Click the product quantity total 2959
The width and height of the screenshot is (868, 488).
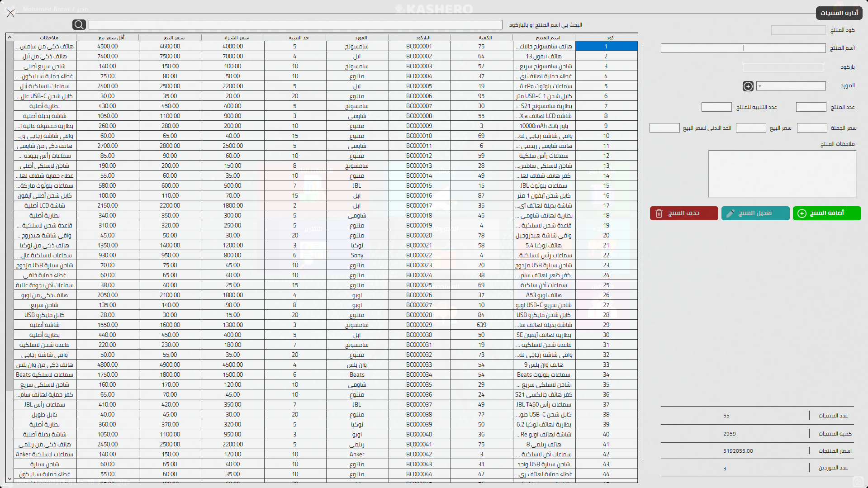coord(730,434)
